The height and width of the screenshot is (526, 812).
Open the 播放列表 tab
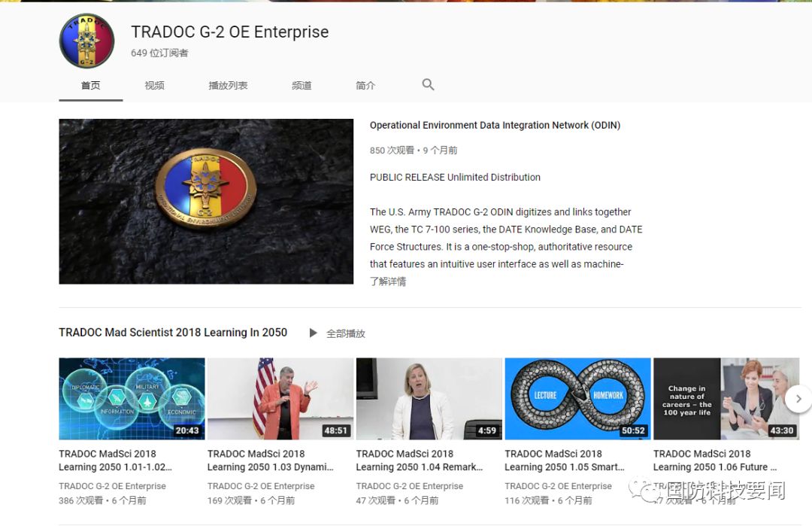click(x=228, y=86)
